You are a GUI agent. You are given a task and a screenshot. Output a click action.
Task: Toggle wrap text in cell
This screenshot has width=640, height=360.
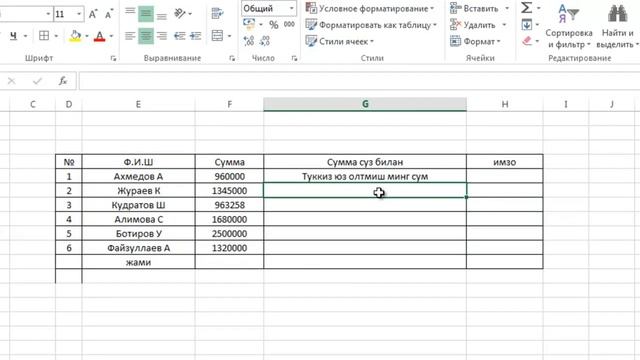[x=217, y=13]
